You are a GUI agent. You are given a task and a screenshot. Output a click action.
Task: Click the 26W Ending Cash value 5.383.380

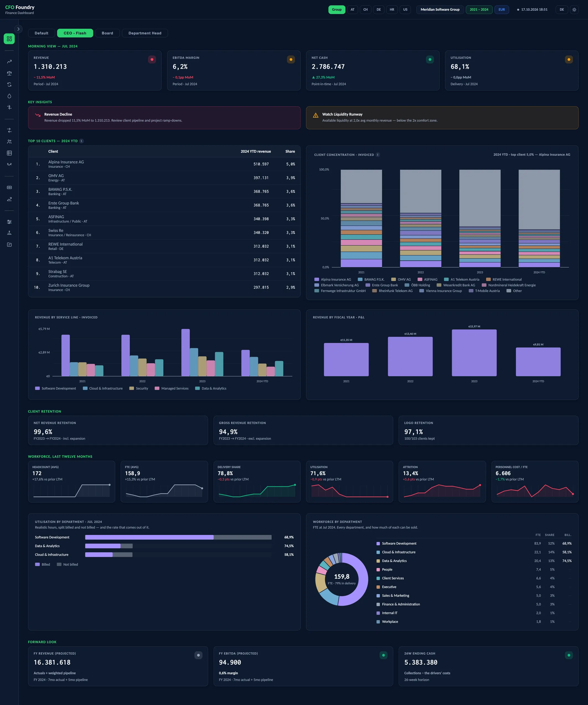tap(421, 662)
